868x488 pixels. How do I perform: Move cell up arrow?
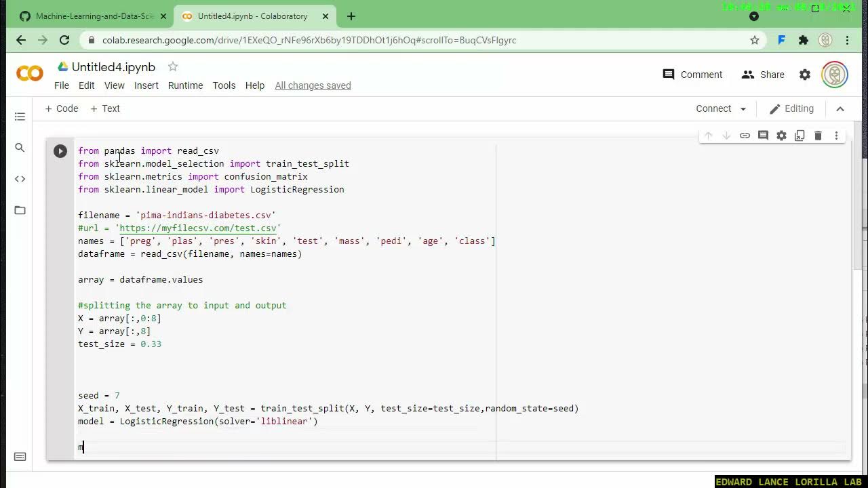coord(709,136)
